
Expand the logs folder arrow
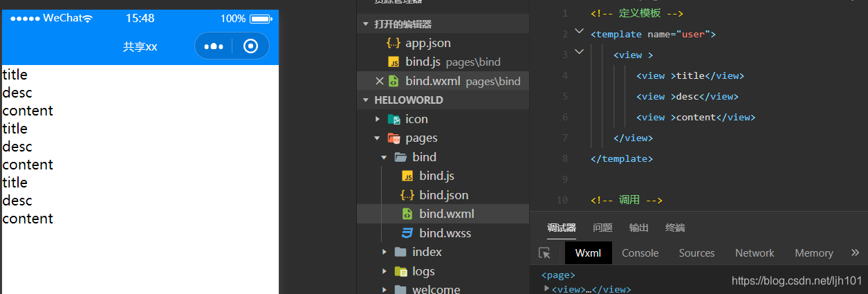pyautogui.click(x=385, y=271)
